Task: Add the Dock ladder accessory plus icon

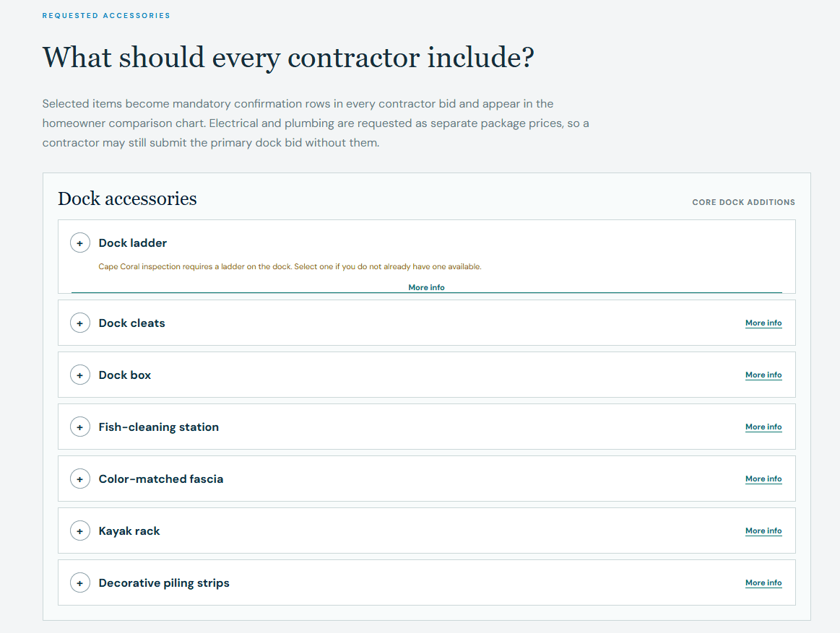Action: coord(80,243)
